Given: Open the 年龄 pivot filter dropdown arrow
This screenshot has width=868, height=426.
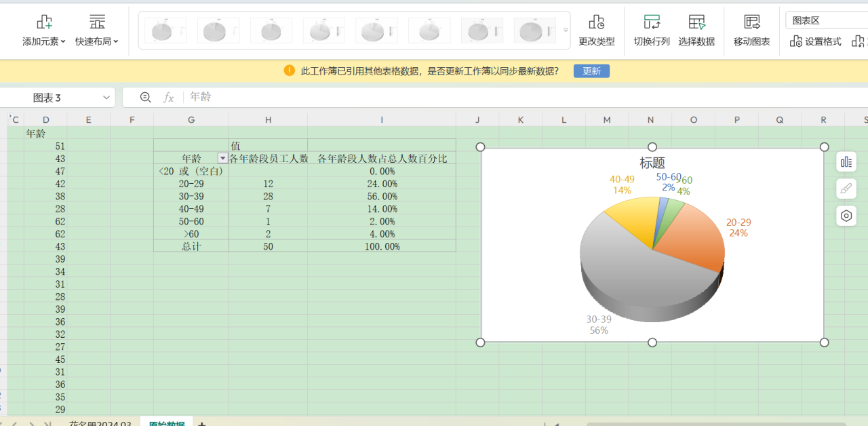Looking at the screenshot, I should tap(222, 158).
